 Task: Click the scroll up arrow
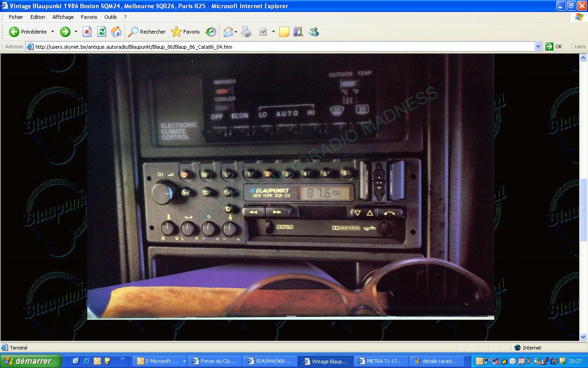click(x=583, y=57)
